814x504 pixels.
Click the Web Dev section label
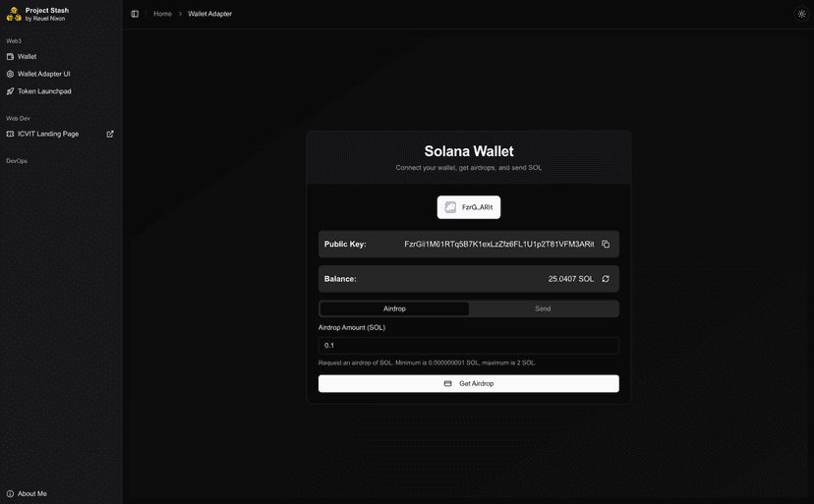[18, 118]
